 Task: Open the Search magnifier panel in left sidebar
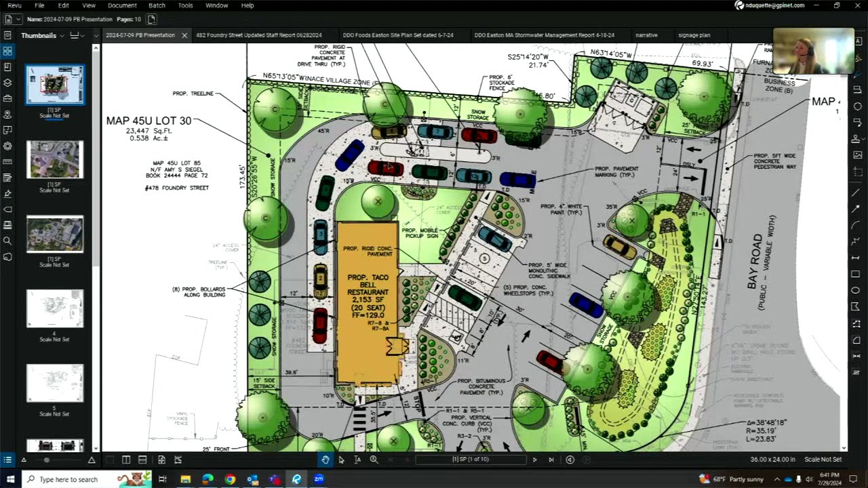(x=7, y=241)
